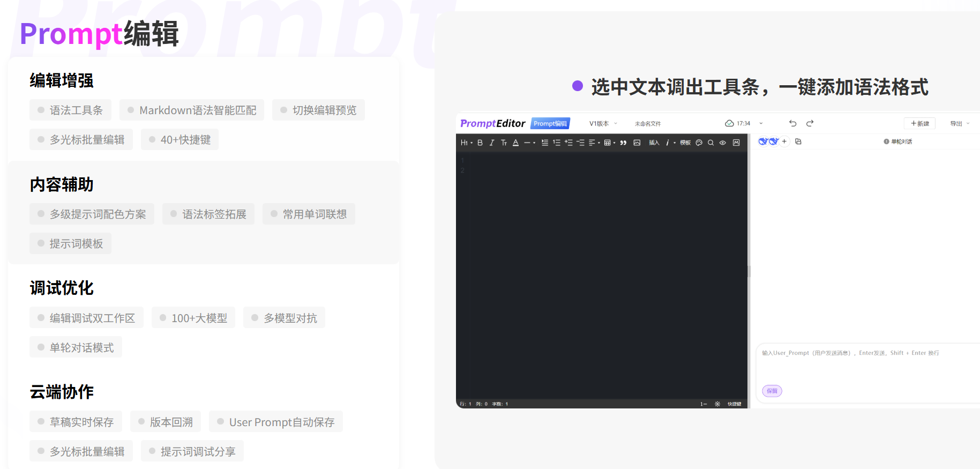Click the undo arrow

(x=792, y=123)
